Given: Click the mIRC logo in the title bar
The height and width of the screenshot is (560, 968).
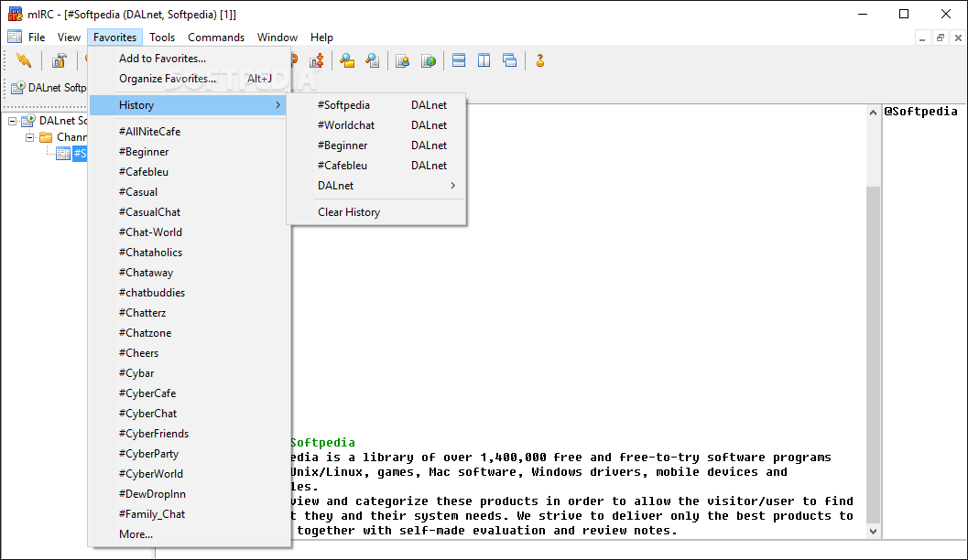Looking at the screenshot, I should coord(15,14).
